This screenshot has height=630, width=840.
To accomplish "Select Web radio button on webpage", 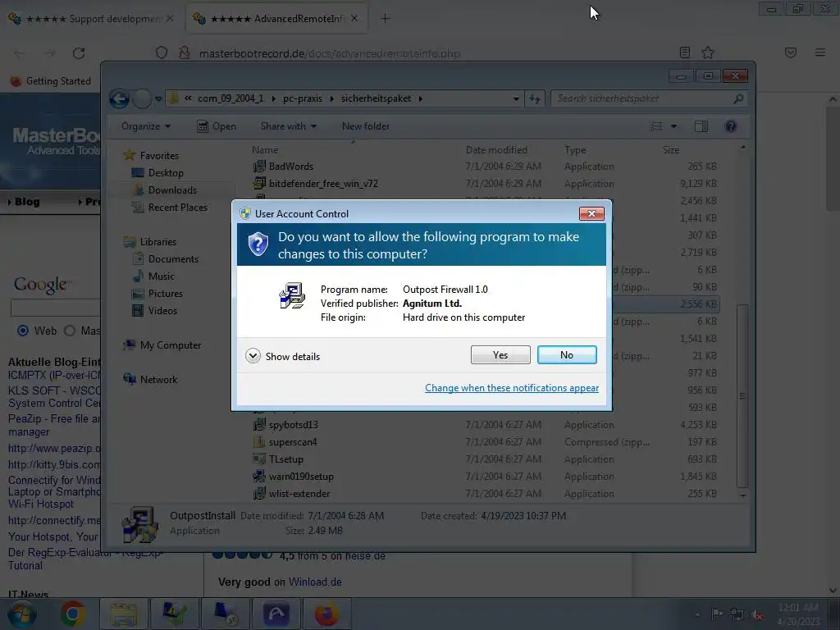I will click(x=23, y=331).
